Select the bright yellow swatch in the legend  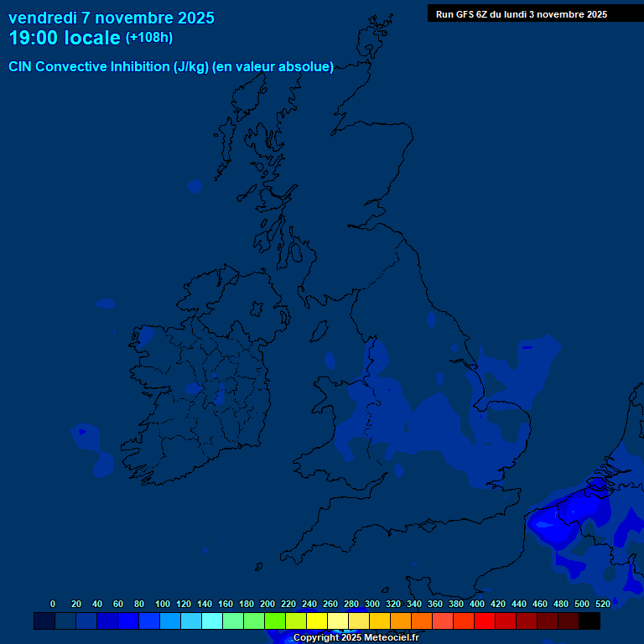(317, 621)
